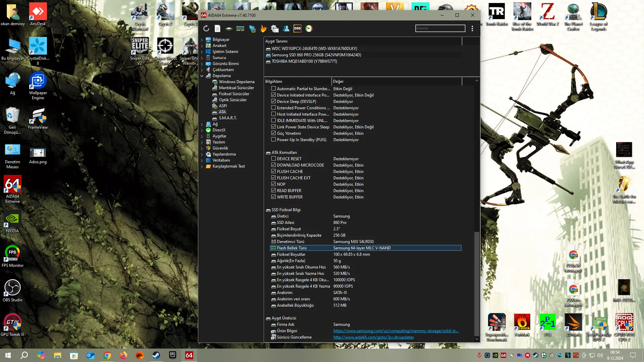Select the WDC WD10JPCX drive entry
Image resolution: width=644 pixels, height=362 pixels.
point(314,49)
